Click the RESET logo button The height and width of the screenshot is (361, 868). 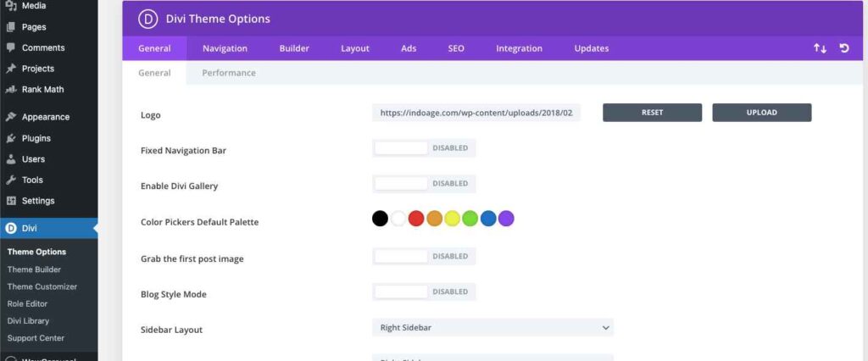[x=652, y=113]
